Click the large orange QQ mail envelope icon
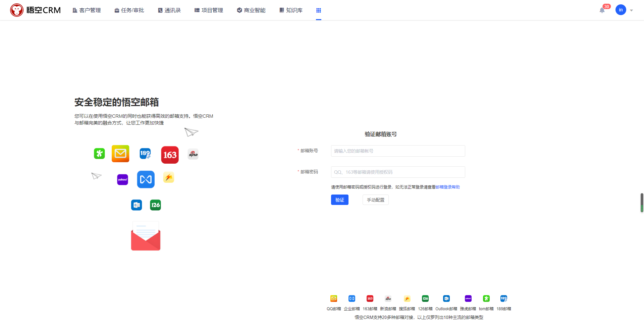This screenshot has width=644, height=325. pos(120,154)
